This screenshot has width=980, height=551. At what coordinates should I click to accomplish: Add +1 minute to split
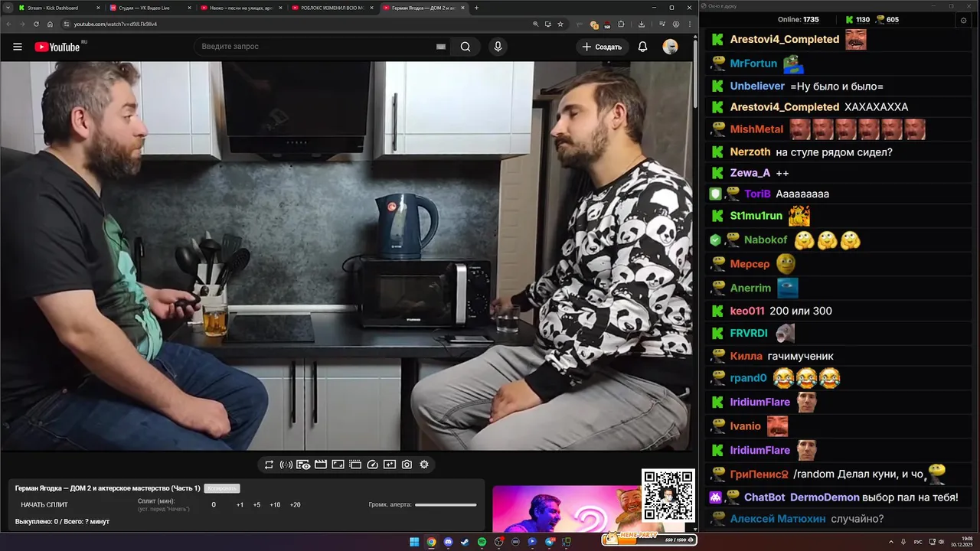pos(240,505)
